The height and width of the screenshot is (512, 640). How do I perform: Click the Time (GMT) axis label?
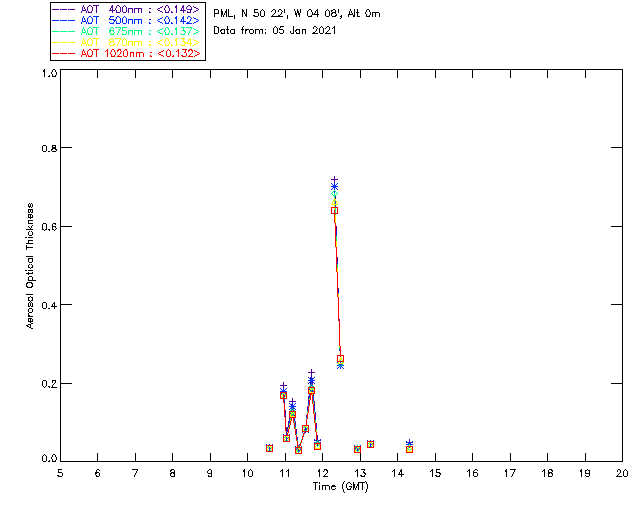(x=340, y=486)
